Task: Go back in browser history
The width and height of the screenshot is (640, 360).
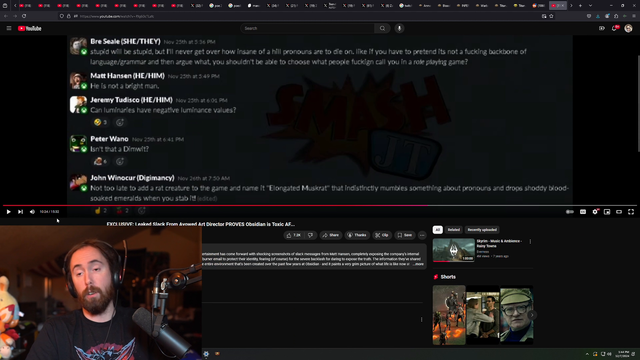Action: pyautogui.click(x=6, y=16)
